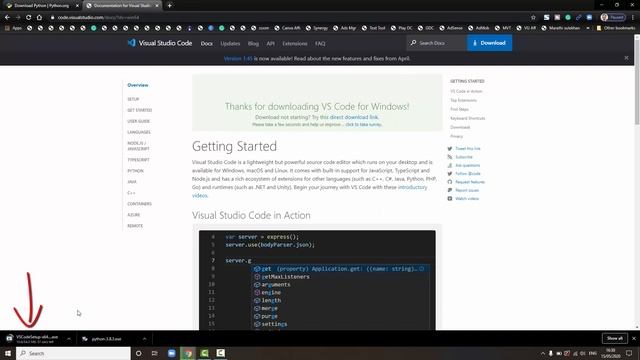The width and height of the screenshot is (640, 360).
Task: Open the Windows Start menu
Action: click(x=8, y=353)
